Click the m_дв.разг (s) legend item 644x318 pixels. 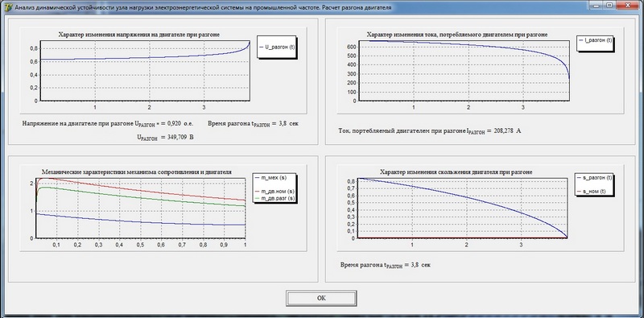pyautogui.click(x=275, y=198)
